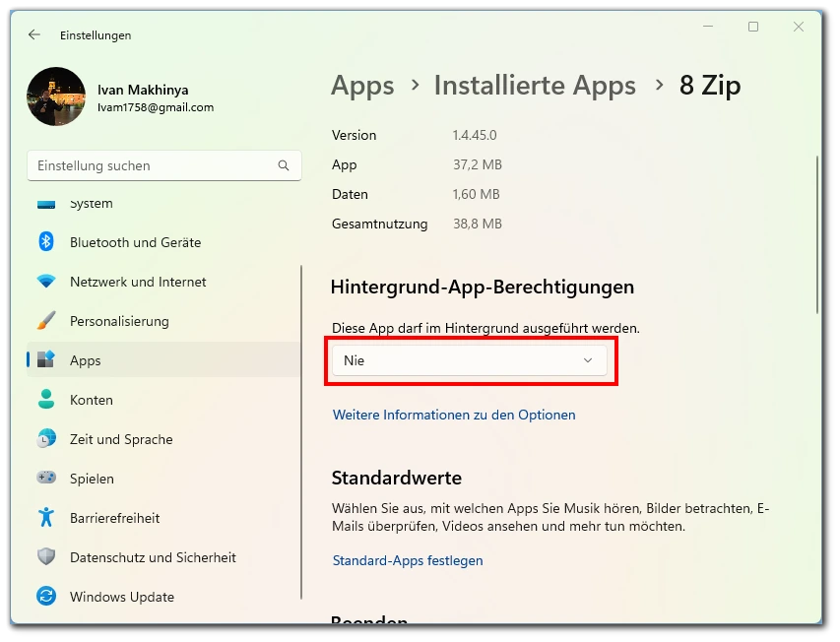Maximize the Einstellungen window
Image resolution: width=840 pixels, height=642 pixels.
coord(753,27)
